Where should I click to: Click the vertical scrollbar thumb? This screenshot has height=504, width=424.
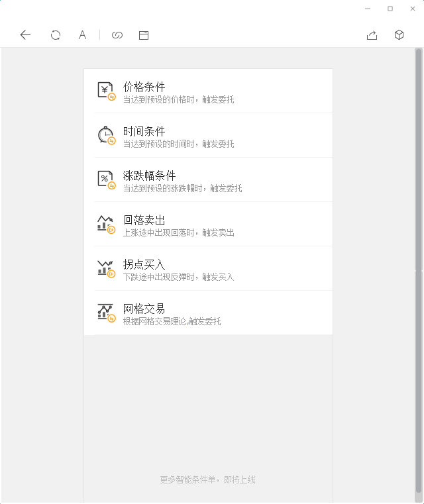pyautogui.click(x=419, y=271)
